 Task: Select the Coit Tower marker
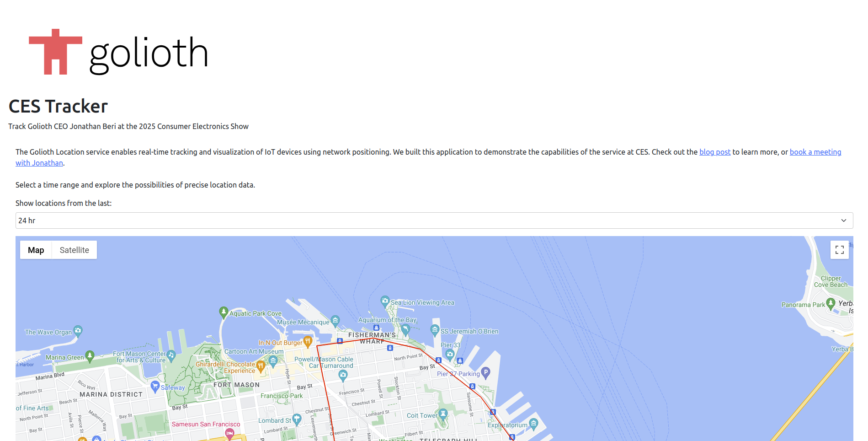(x=443, y=414)
